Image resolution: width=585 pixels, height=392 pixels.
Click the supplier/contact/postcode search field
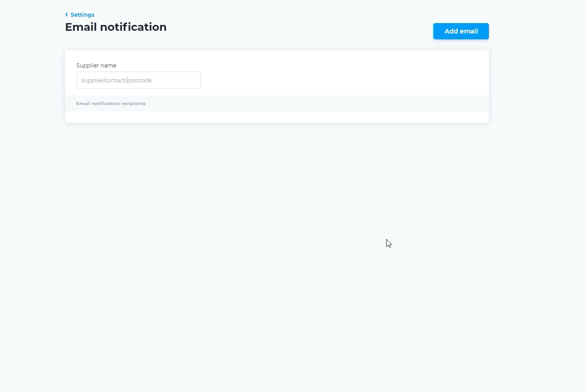[139, 80]
